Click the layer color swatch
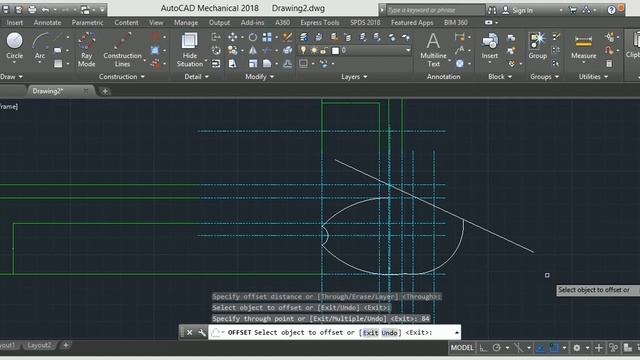 click(x=335, y=51)
